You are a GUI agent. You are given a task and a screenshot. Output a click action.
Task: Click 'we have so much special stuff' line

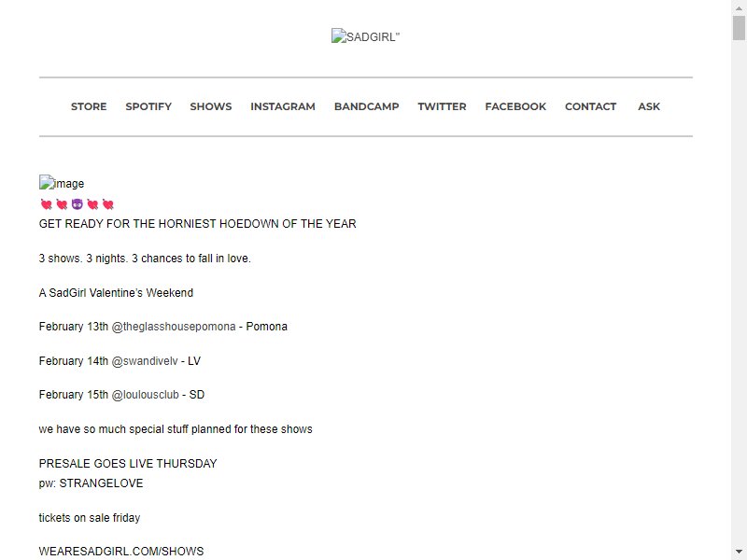pyautogui.click(x=176, y=429)
